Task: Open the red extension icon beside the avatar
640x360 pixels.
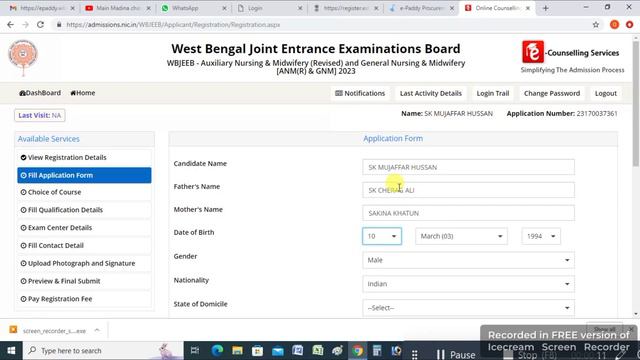Action: (629, 24)
